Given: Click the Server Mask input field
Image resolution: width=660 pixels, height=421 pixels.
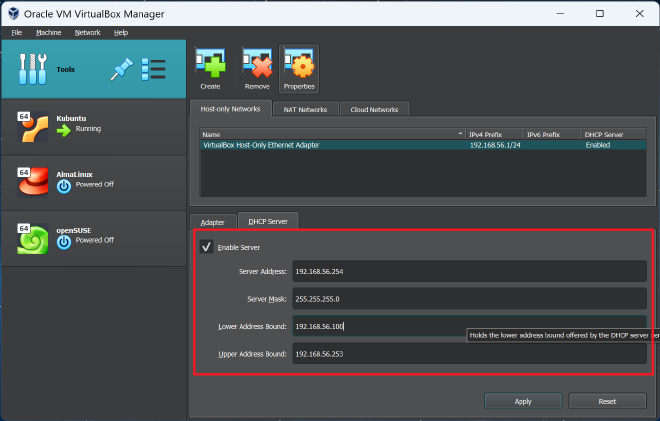Looking at the screenshot, I should [x=469, y=298].
